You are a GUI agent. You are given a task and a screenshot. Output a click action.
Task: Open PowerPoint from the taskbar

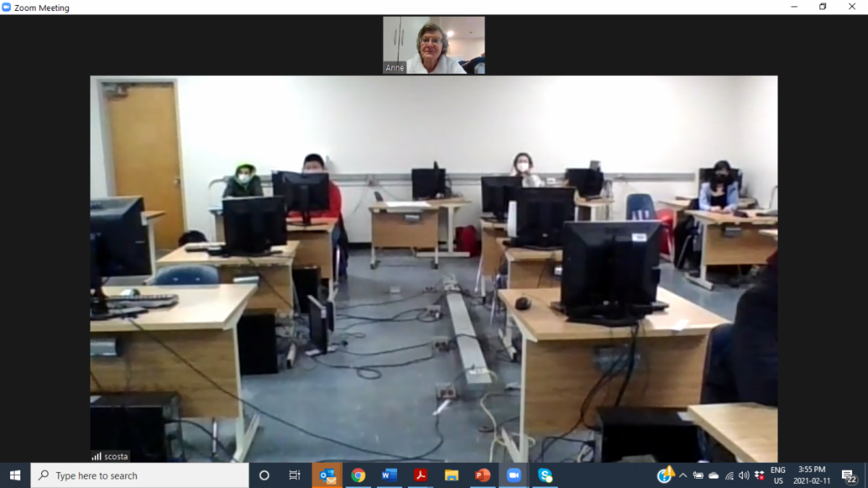(x=482, y=475)
